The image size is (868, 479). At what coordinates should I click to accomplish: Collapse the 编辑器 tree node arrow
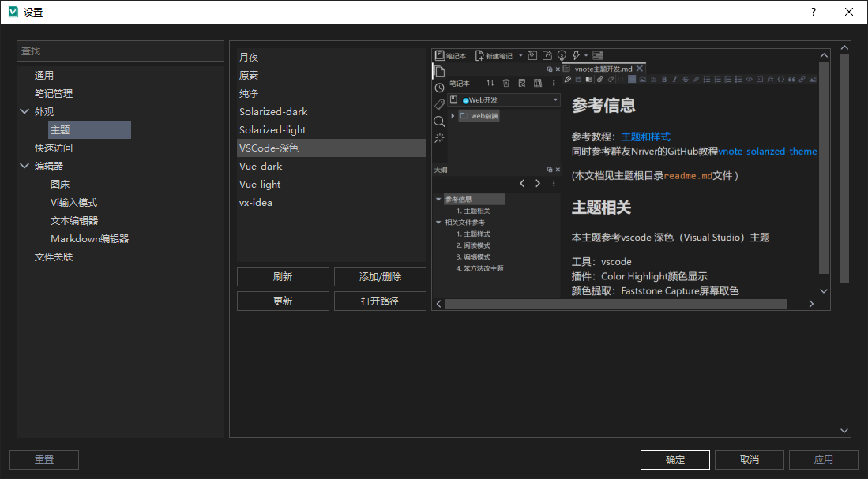pyautogui.click(x=24, y=166)
